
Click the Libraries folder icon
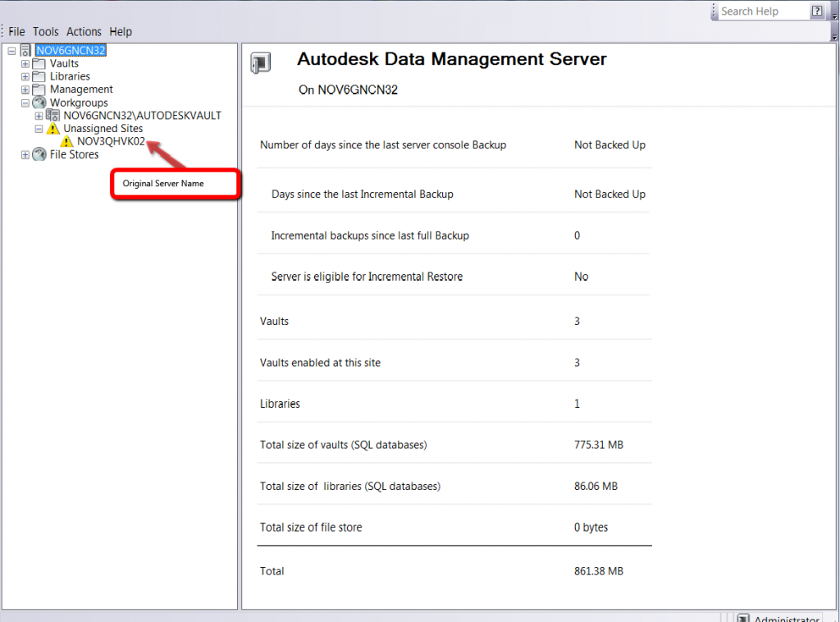(39, 76)
